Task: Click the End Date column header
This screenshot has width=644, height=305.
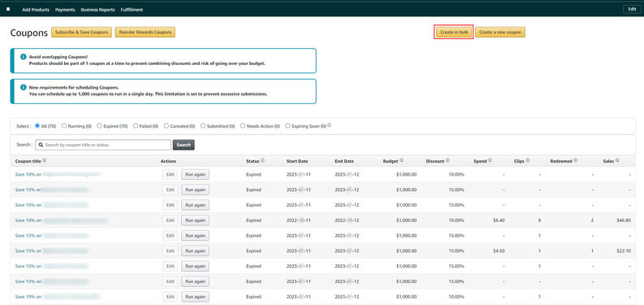Action: (x=344, y=161)
